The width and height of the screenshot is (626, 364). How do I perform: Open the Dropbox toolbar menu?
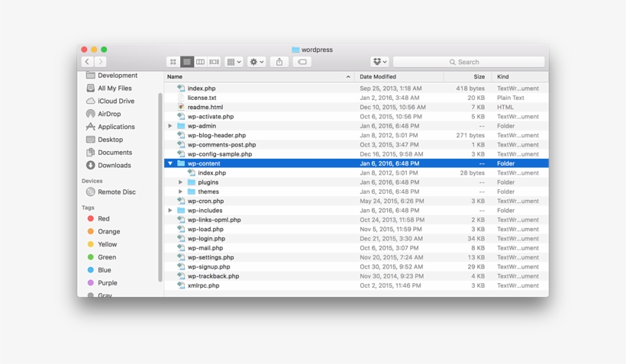379,62
